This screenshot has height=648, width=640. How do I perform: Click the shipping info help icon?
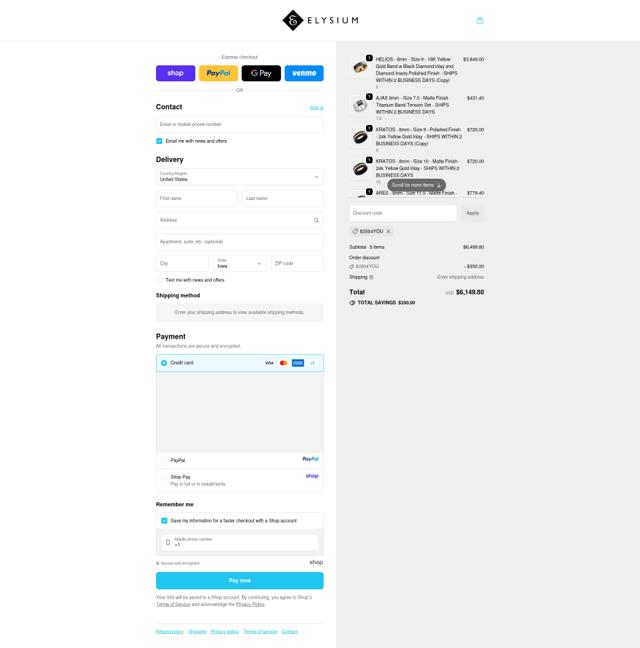point(371,277)
